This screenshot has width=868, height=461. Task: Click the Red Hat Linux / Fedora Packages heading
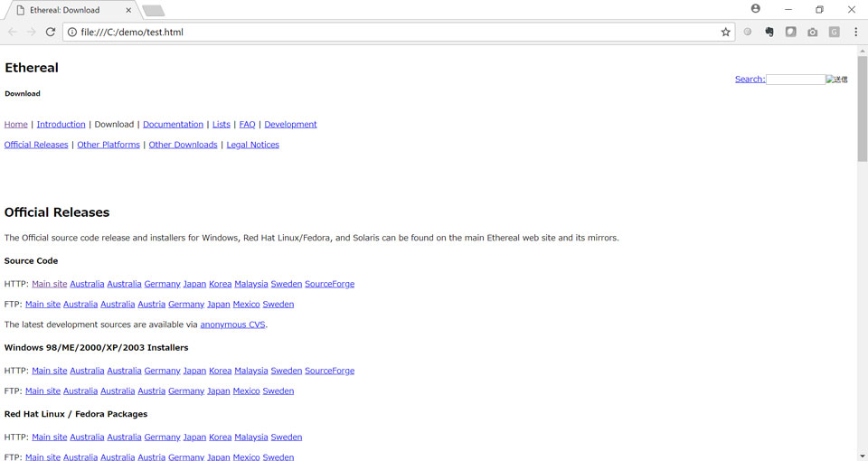(x=76, y=415)
